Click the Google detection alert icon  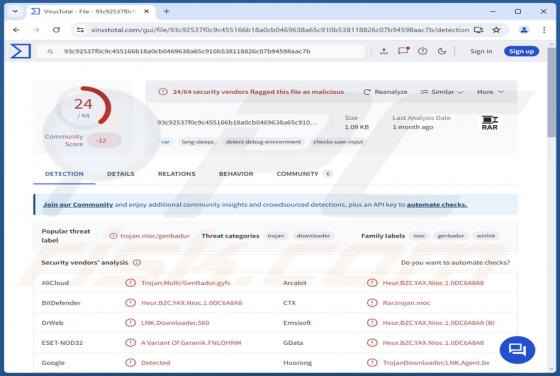pyautogui.click(x=130, y=362)
